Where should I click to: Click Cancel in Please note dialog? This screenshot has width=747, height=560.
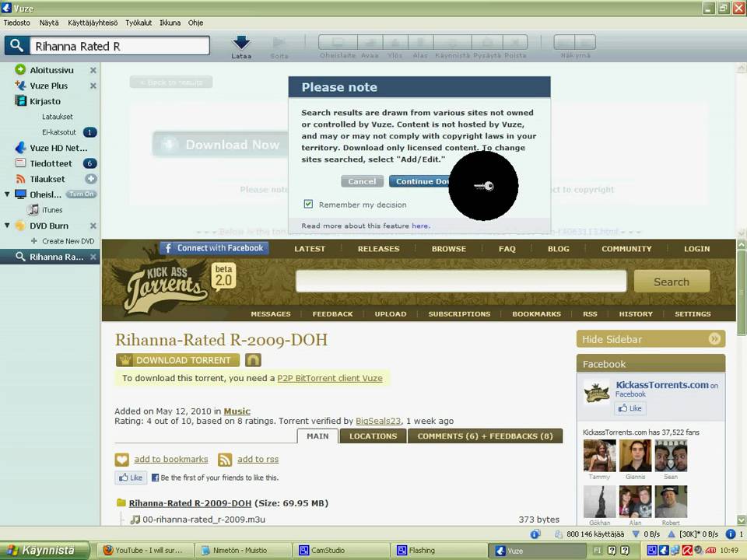(362, 181)
